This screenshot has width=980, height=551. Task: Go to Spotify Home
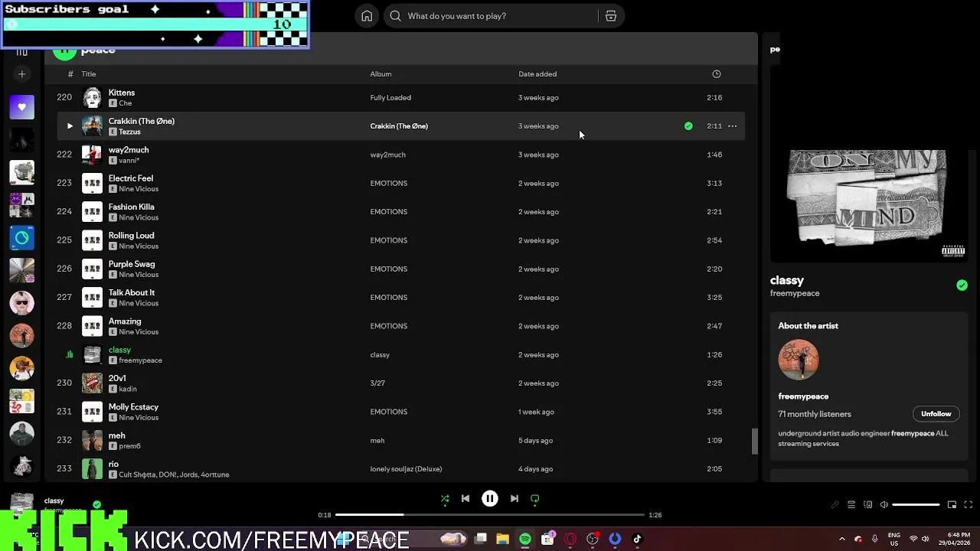click(x=367, y=16)
